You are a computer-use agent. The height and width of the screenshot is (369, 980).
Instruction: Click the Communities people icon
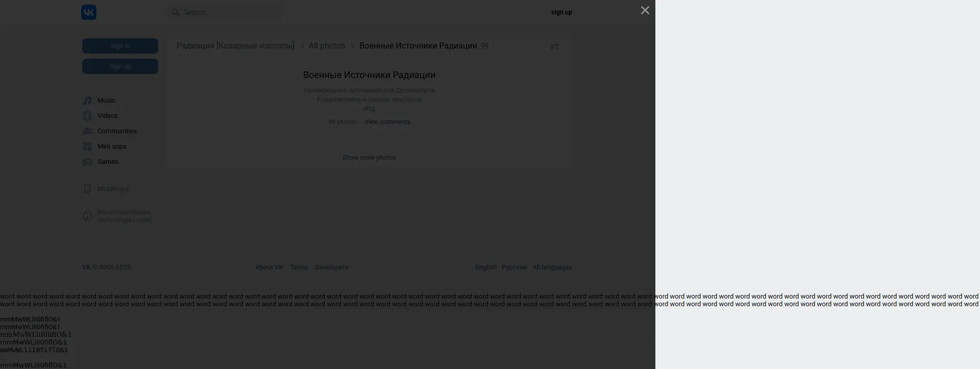(87, 131)
